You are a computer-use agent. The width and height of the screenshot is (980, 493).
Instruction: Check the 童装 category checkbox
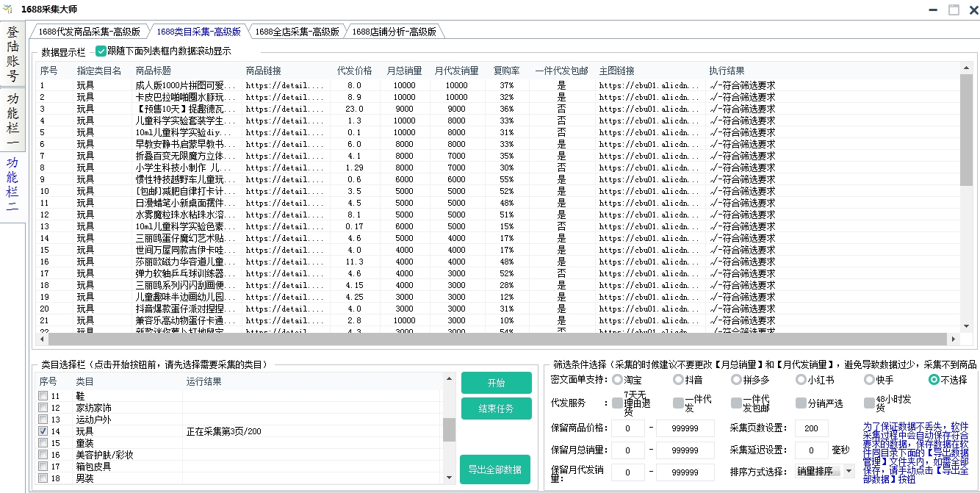[43, 443]
